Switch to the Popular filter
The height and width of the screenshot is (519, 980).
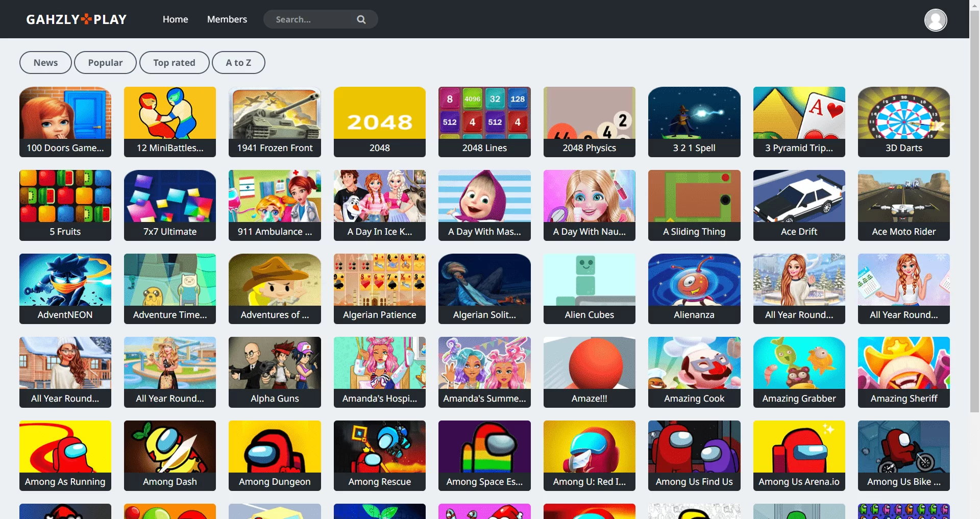(x=105, y=62)
